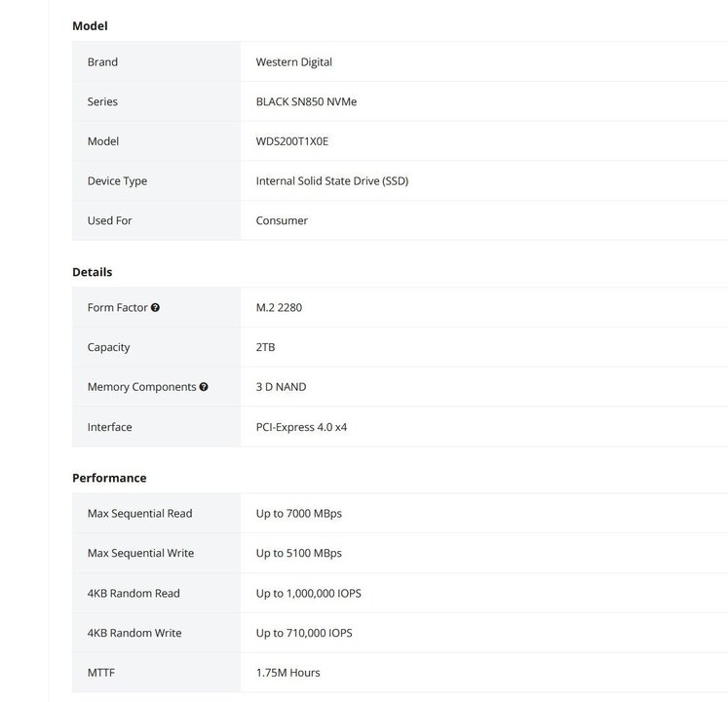
Task: Click the WDS200T1X0E model number
Action: point(292,141)
